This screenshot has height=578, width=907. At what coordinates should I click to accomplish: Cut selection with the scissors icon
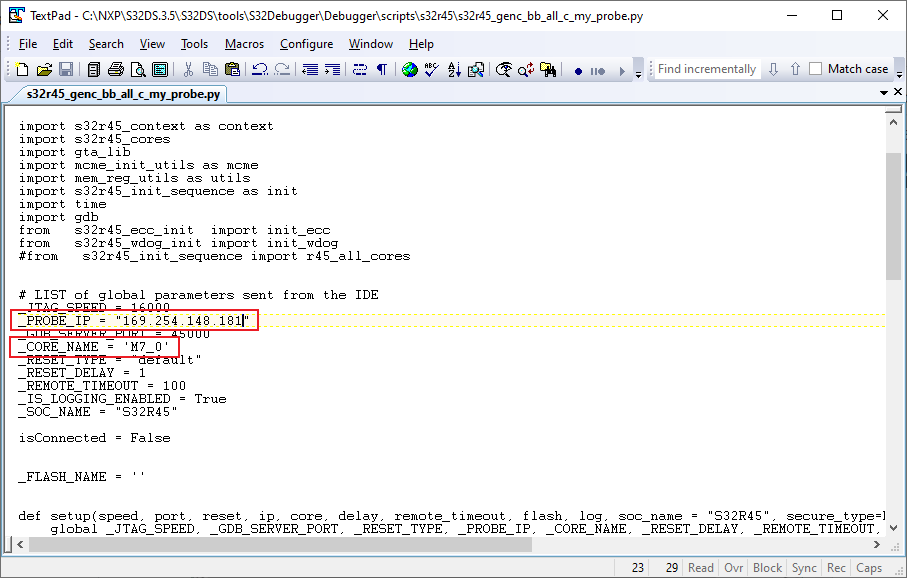(x=188, y=70)
